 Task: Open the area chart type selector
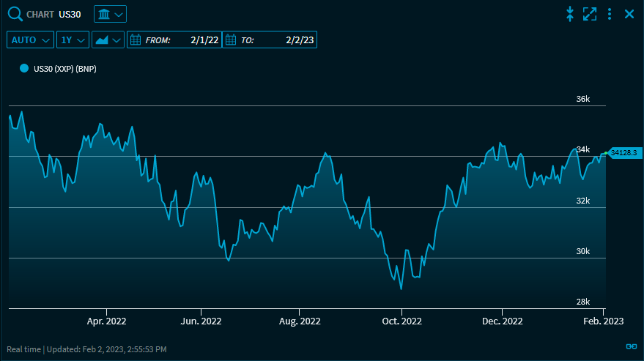click(108, 40)
